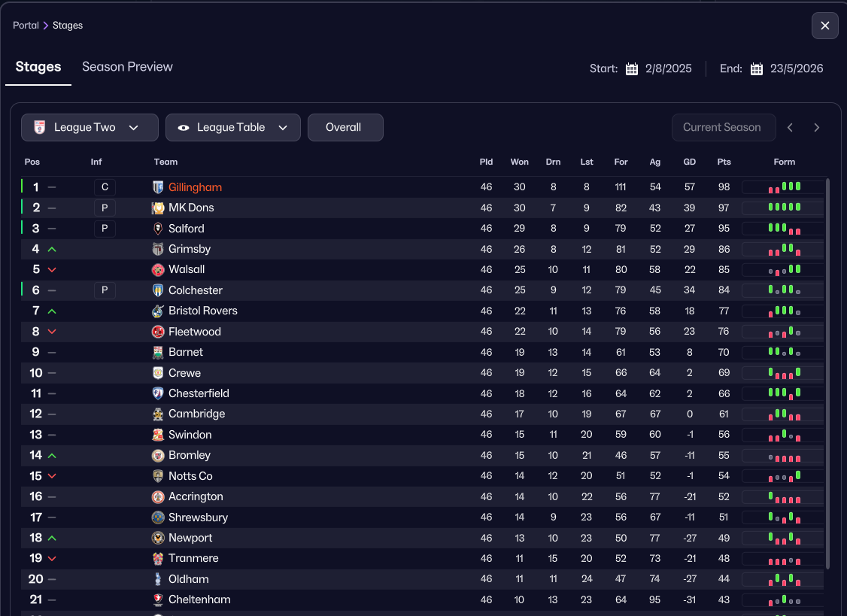The width and height of the screenshot is (847, 616).
Task: Expand the League Table view dropdown
Action: click(x=232, y=128)
